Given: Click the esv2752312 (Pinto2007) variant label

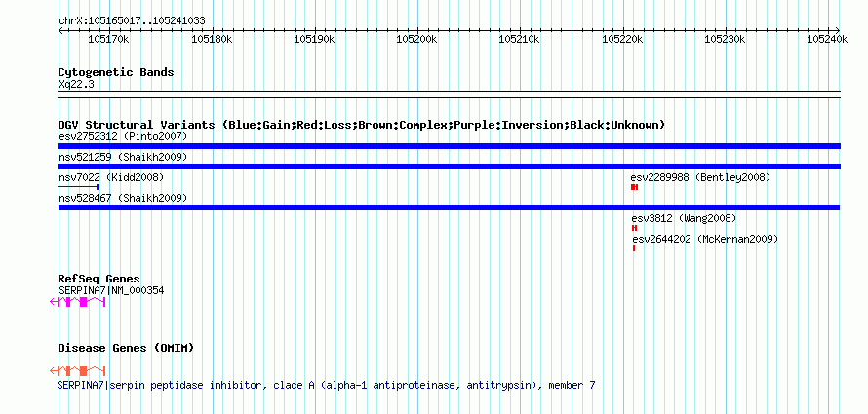Looking at the screenshot, I should click(x=123, y=136).
